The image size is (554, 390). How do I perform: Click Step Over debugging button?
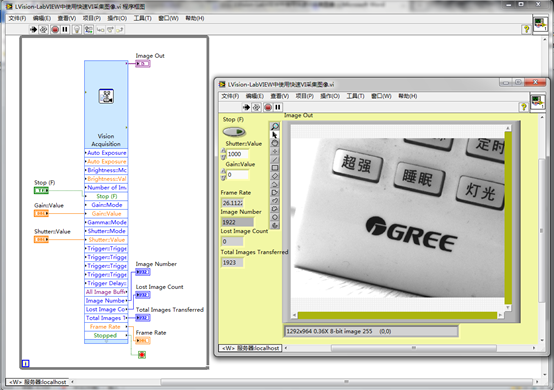[110, 30]
